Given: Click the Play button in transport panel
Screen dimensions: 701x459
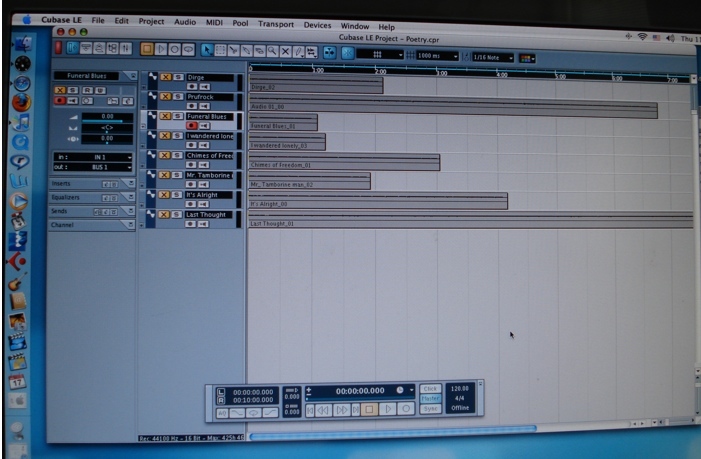Looking at the screenshot, I should point(387,409).
